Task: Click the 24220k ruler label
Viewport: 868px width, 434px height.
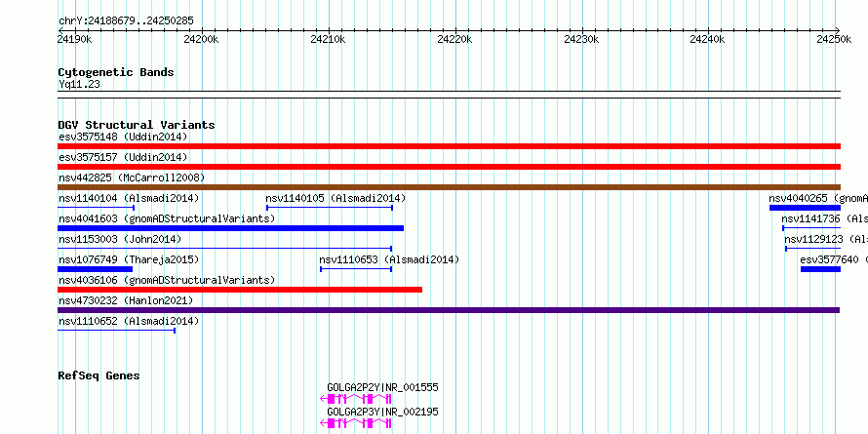Action: click(455, 39)
